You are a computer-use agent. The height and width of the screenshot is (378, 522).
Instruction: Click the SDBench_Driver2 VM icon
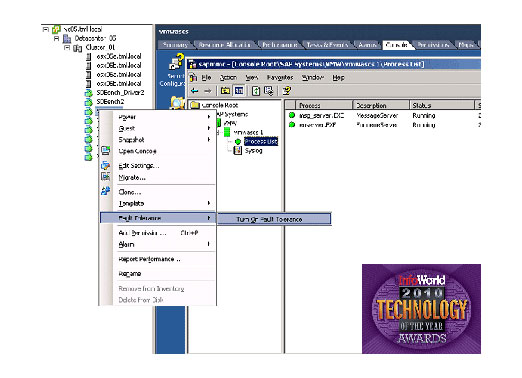coord(88,93)
